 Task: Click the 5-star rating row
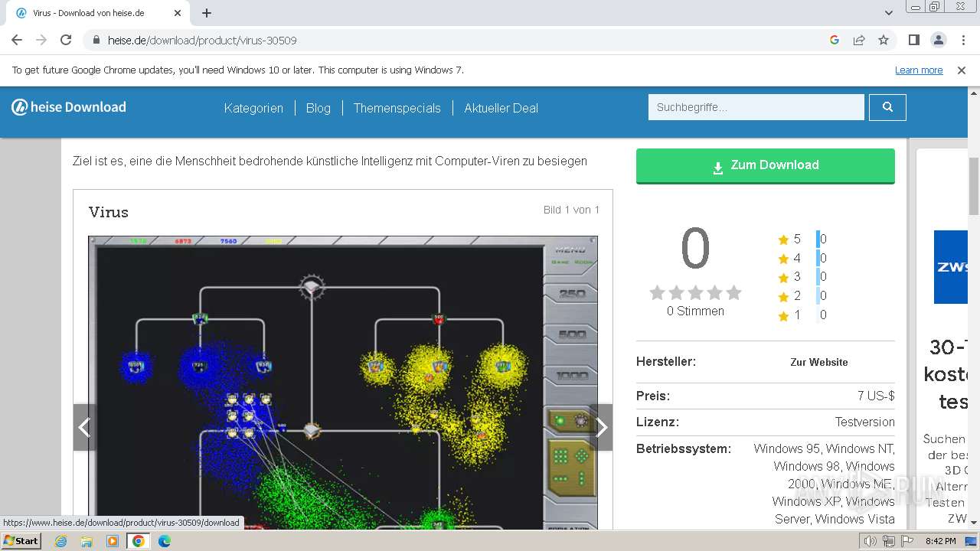(x=802, y=240)
